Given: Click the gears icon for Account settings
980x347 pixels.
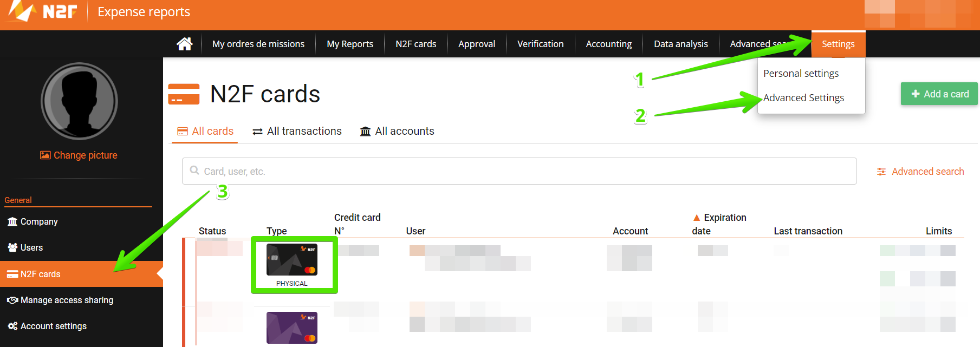Looking at the screenshot, I should [x=12, y=326].
